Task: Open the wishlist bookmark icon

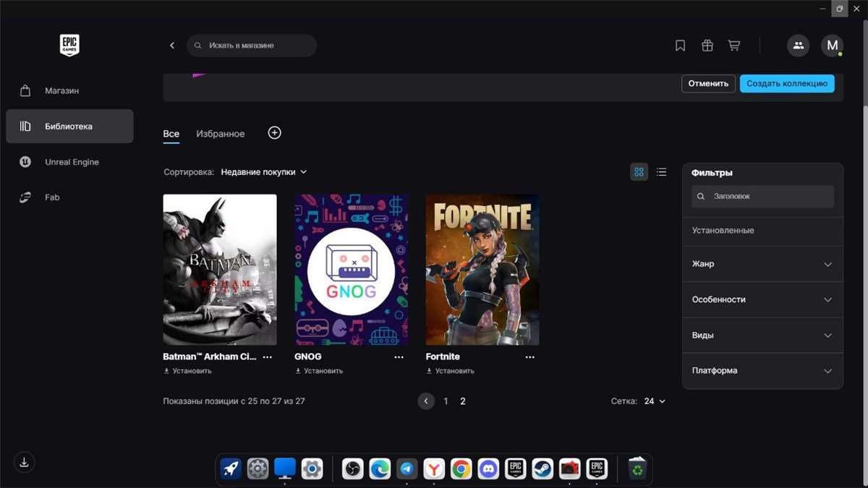Action: coord(680,46)
